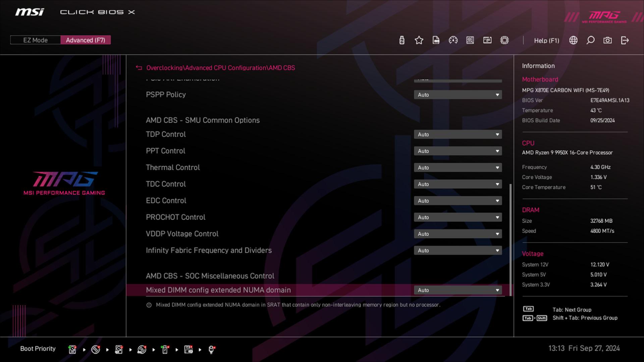The width and height of the screenshot is (644, 362).
Task: Expand the PPT Control dropdown
Action: pyautogui.click(x=458, y=151)
